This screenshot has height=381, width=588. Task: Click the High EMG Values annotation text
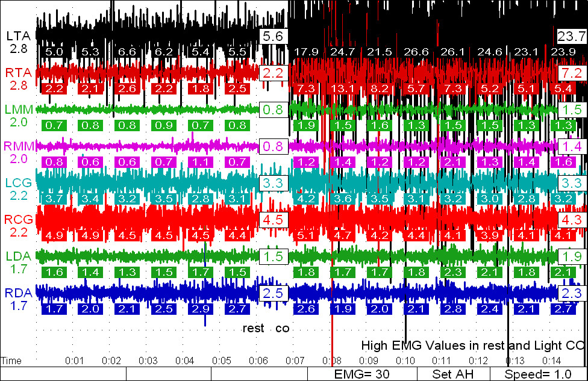(473, 345)
